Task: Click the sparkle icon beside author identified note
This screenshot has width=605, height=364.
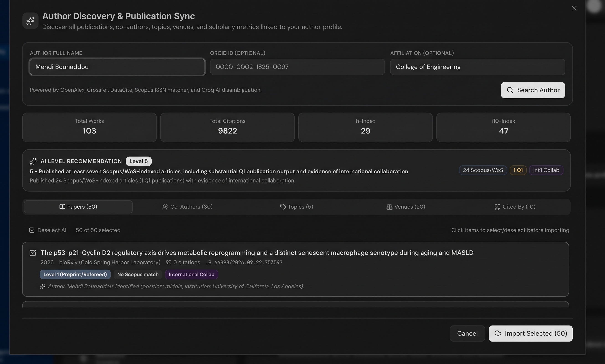Action: [x=42, y=286]
